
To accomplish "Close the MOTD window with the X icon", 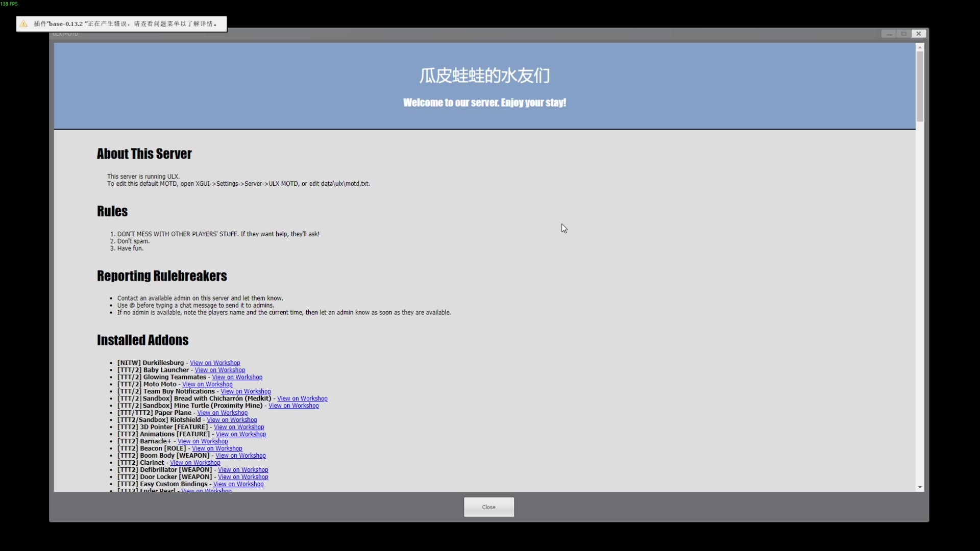I will pyautogui.click(x=918, y=34).
